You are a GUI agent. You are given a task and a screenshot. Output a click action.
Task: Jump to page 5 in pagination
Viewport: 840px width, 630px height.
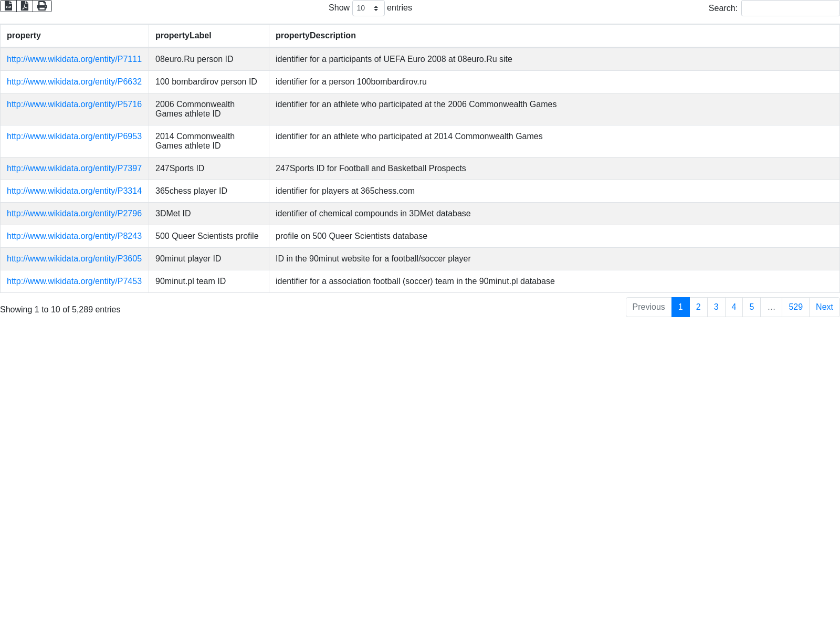(752, 307)
